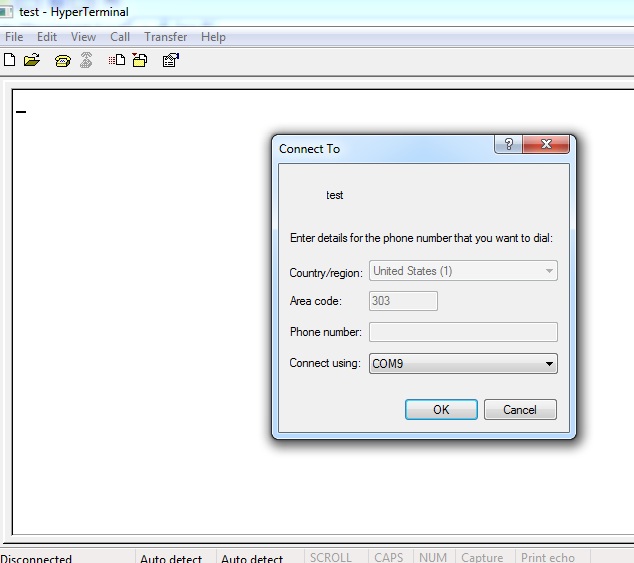Click the dialog help question mark button

point(508,144)
